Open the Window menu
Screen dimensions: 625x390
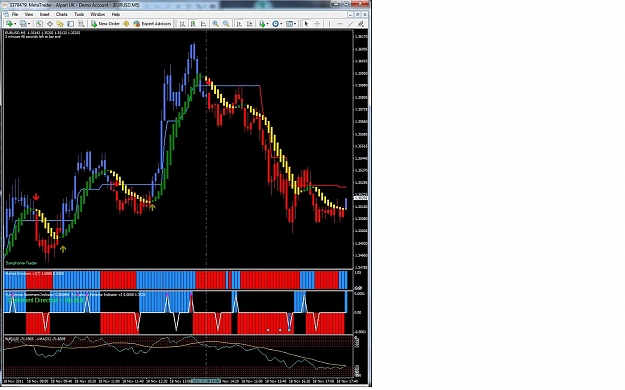click(97, 14)
